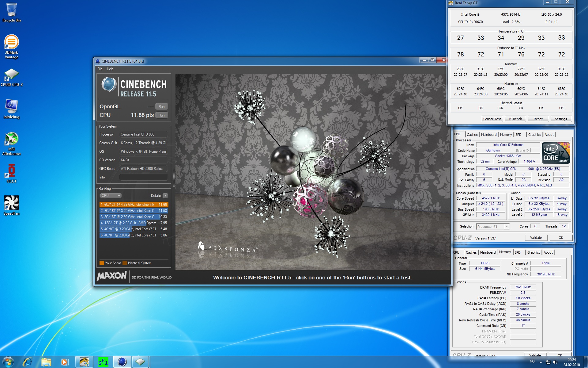Image resolution: width=588 pixels, height=368 pixels.
Task: Open Windows Explorer from the taskbar
Action: (x=46, y=362)
